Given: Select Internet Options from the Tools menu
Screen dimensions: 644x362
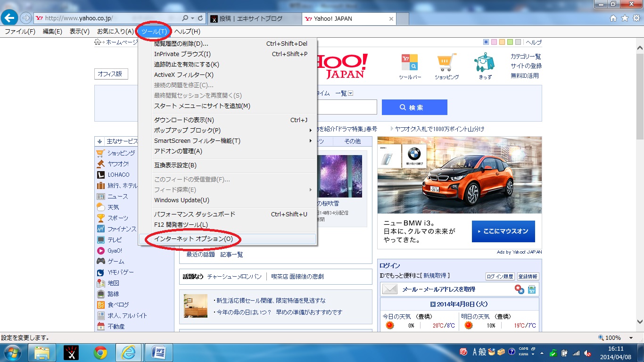Looking at the screenshot, I should pyautogui.click(x=228, y=239).
